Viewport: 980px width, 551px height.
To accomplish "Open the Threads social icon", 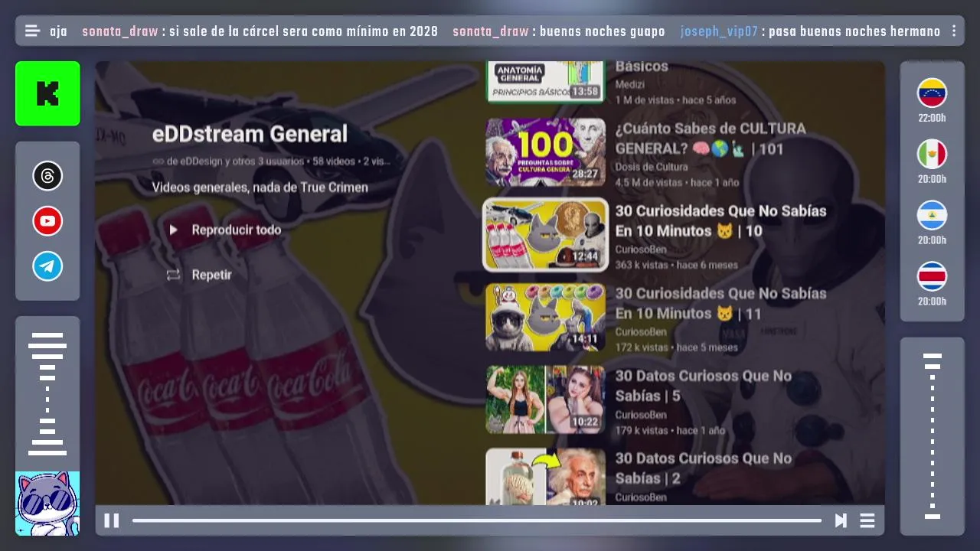I will coord(47,176).
